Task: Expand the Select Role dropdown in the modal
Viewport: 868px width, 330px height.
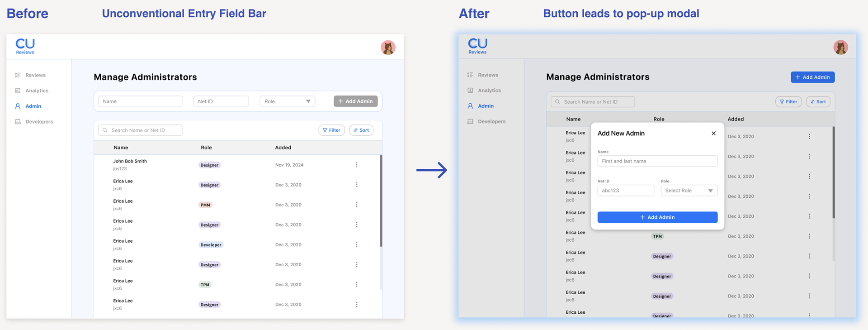Action: tap(689, 191)
